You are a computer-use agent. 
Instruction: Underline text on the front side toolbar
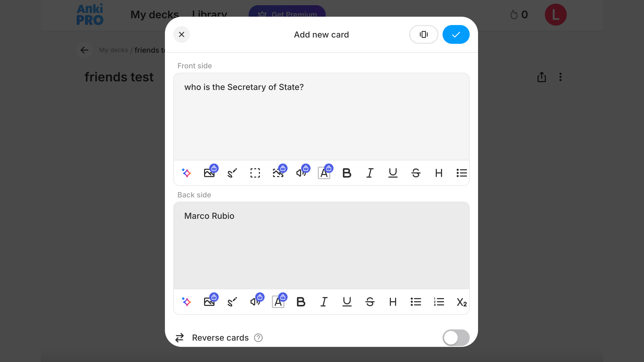click(393, 173)
